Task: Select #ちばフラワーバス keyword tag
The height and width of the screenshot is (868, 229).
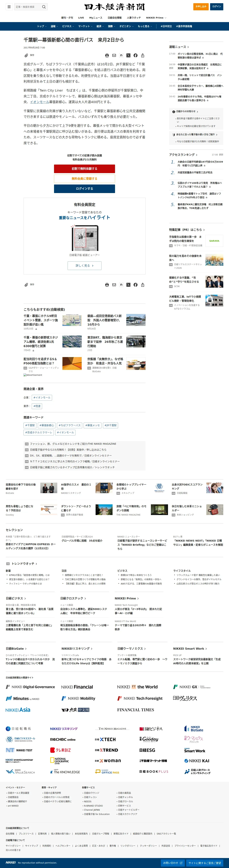Action: pyautogui.click(x=70, y=426)
